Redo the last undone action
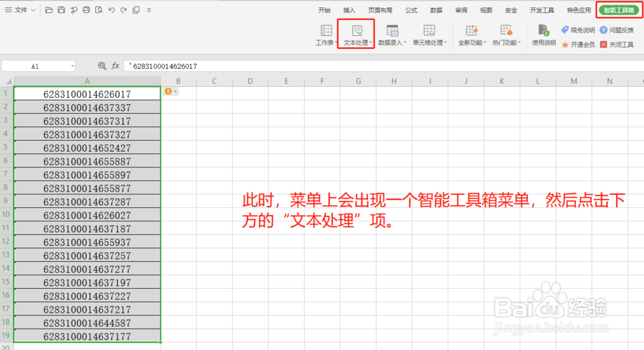644x350 pixels. coord(123,10)
